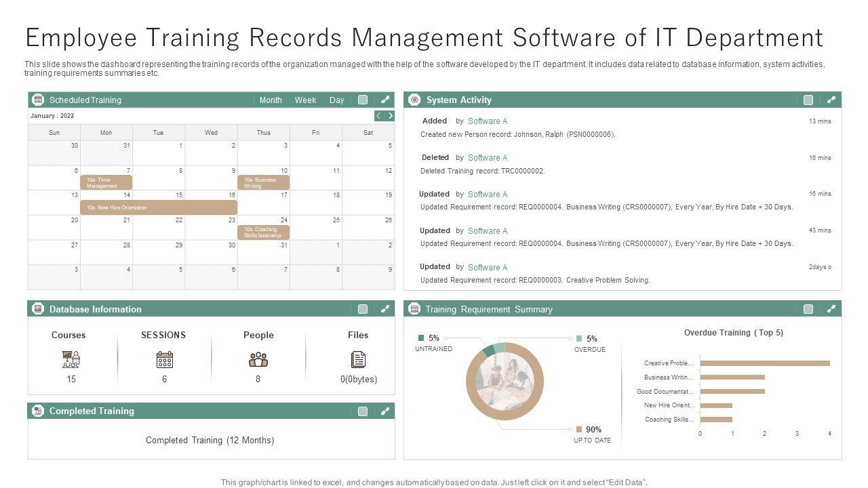The image size is (868, 488).
Task: Open the New Hire Orientation event
Action: pos(159,207)
